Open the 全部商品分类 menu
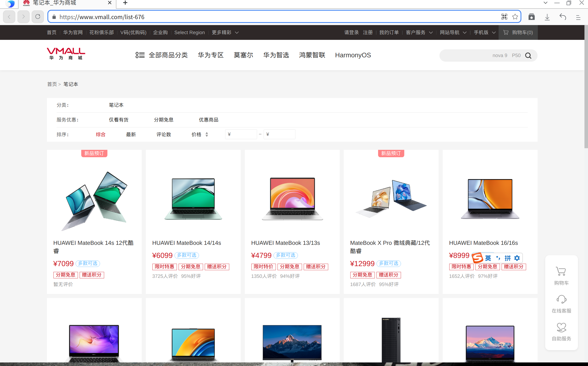Image resolution: width=588 pixels, height=366 pixels. click(162, 55)
